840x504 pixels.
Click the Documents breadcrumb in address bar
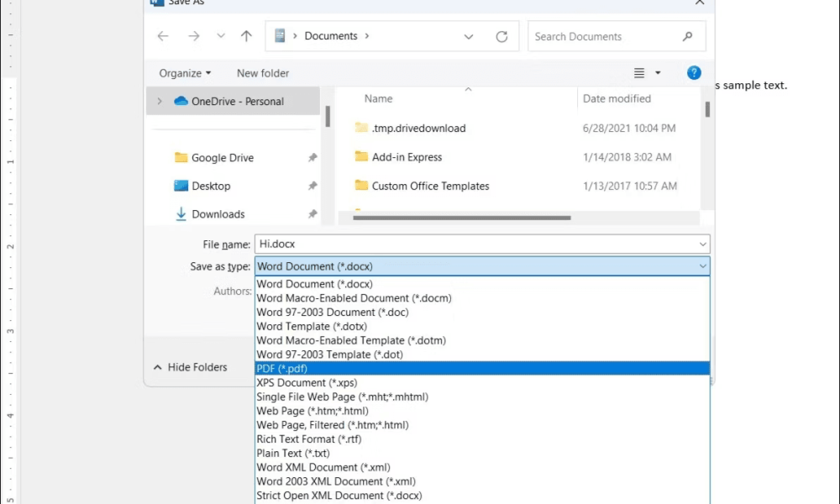pos(330,36)
